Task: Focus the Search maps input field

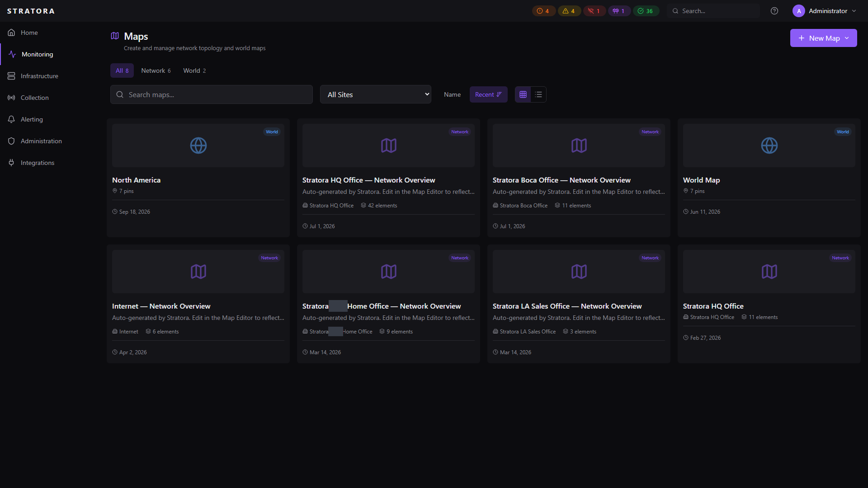Action: click(x=212, y=94)
